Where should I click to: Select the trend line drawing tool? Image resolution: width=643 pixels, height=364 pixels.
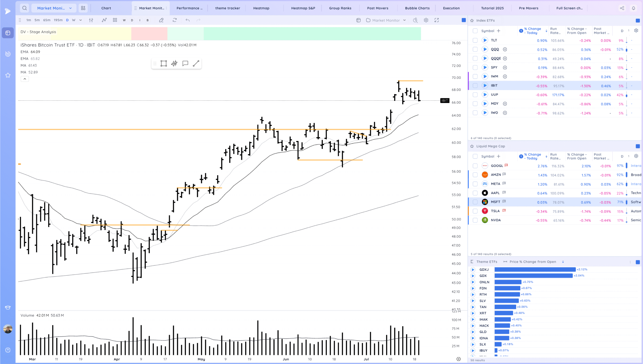point(196,64)
